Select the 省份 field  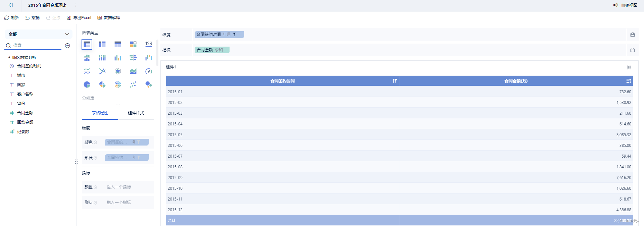[21, 104]
